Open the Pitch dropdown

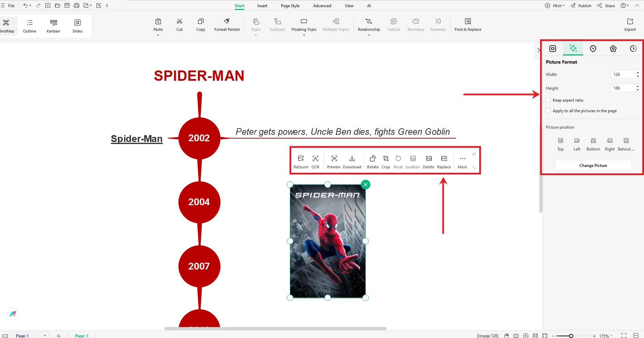(555, 5)
